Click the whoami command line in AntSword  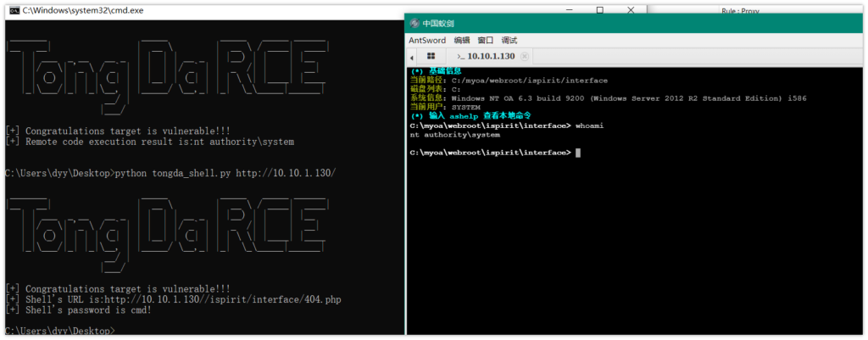507,125
